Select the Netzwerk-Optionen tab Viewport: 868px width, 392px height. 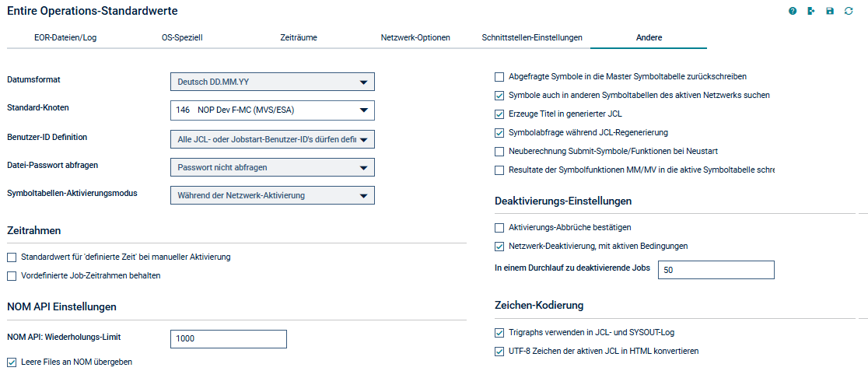tap(415, 37)
